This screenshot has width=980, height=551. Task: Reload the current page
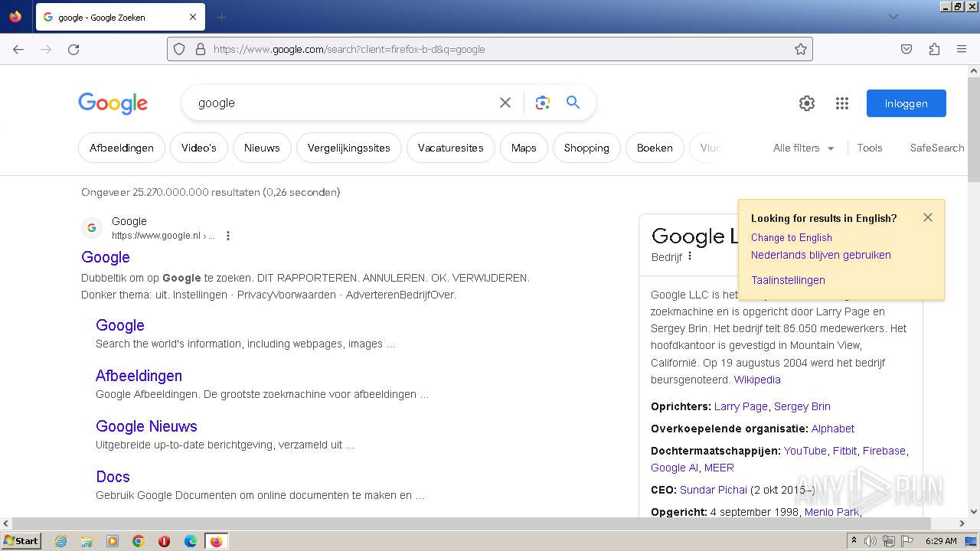pos(73,49)
